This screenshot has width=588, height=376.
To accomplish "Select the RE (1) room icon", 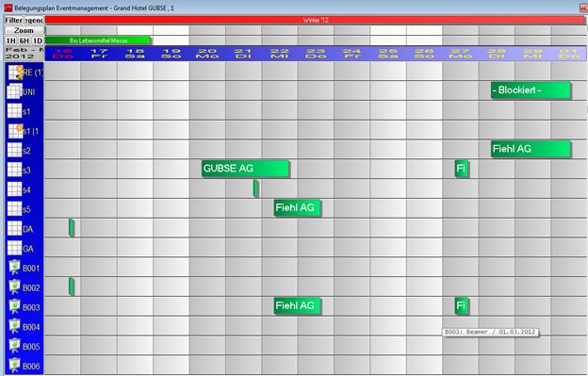I will (15, 72).
